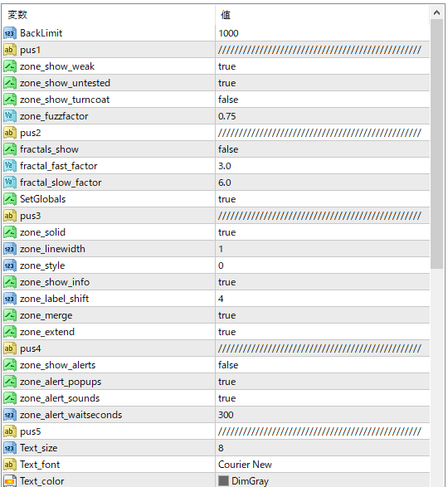The width and height of the screenshot is (448, 487).
Task: Select the true value of zone_merge
Action: click(x=226, y=315)
